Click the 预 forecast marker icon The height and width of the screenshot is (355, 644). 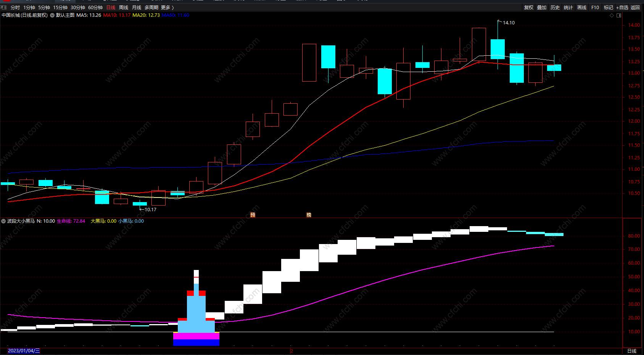[253, 215]
